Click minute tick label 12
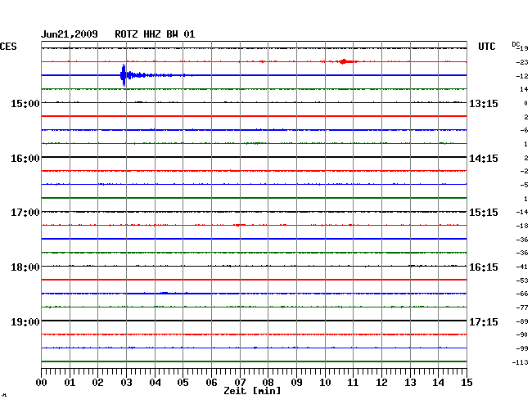This screenshot has height=404, width=532. tap(381, 382)
